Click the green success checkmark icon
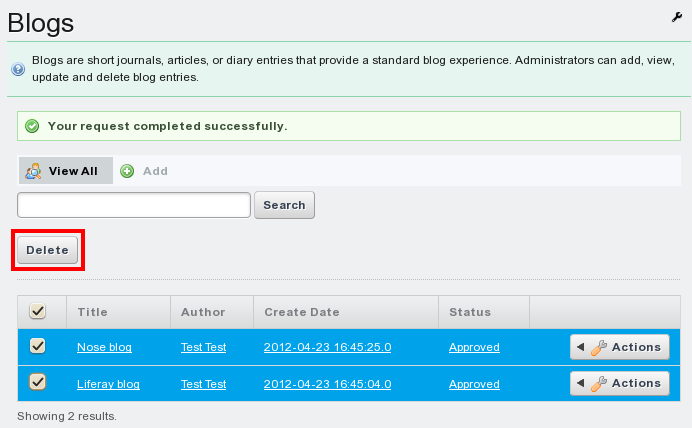 32,126
